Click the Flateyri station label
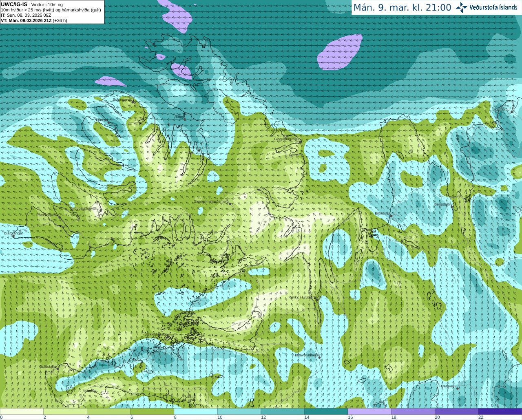Viewport: 522px width, 420px height. (x=102, y=120)
